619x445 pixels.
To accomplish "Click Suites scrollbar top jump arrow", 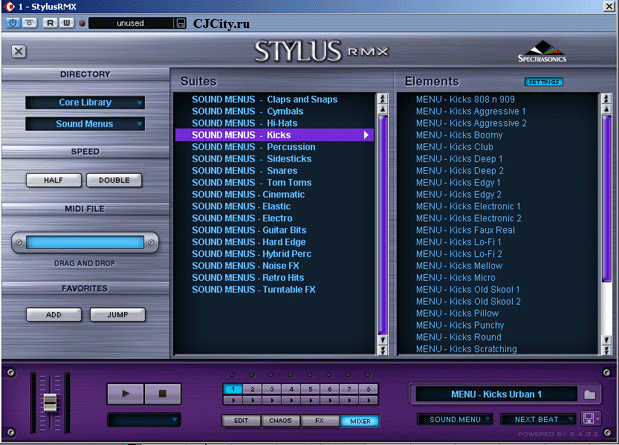I will 382,98.
